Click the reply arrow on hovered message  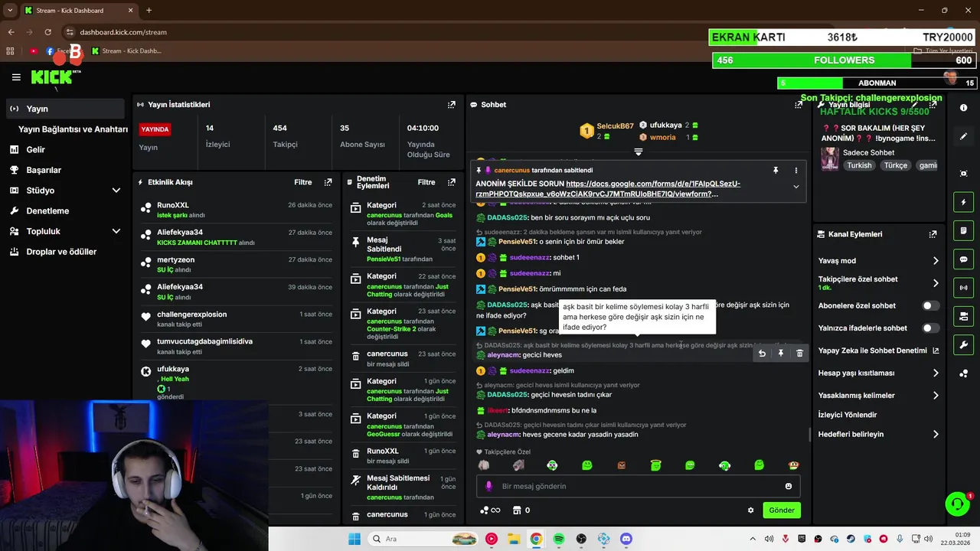coord(762,353)
